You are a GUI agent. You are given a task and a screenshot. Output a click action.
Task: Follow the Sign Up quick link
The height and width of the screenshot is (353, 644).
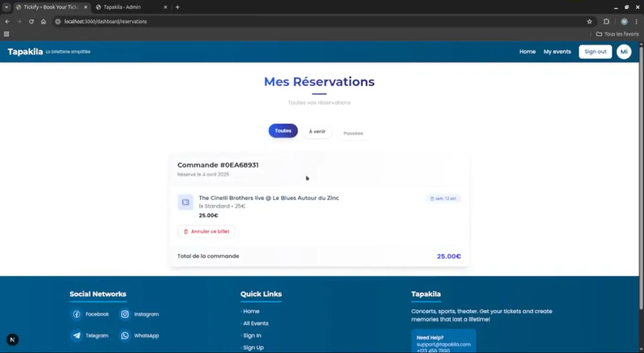(x=253, y=347)
